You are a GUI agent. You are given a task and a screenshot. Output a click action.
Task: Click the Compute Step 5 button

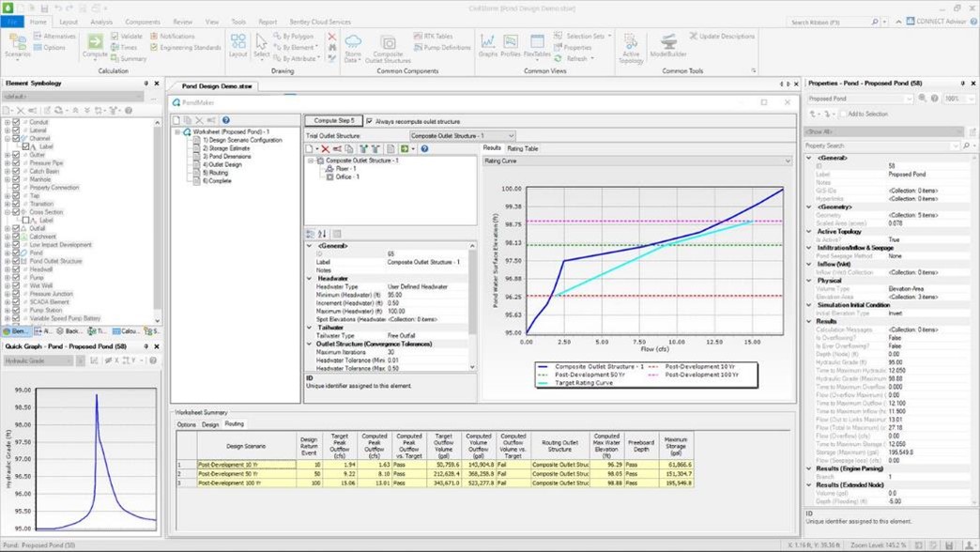(335, 121)
